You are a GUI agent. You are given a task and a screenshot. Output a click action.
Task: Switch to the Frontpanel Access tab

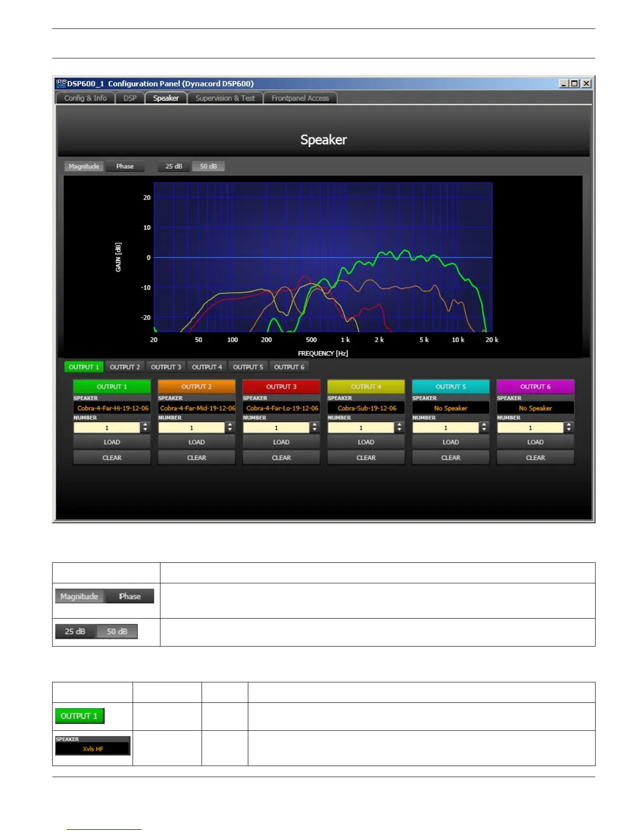pos(300,98)
